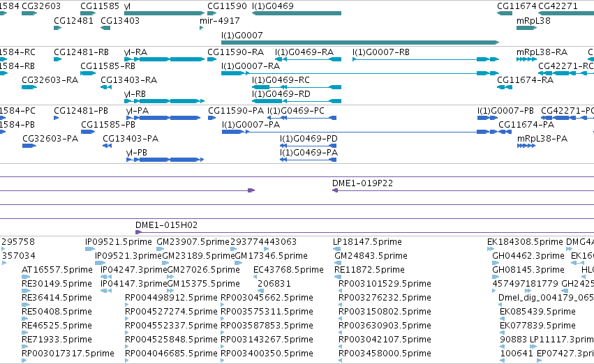The image size is (594, 364).
Task: Select protein CG11585-PB
Action: pyautogui.click(x=108, y=125)
